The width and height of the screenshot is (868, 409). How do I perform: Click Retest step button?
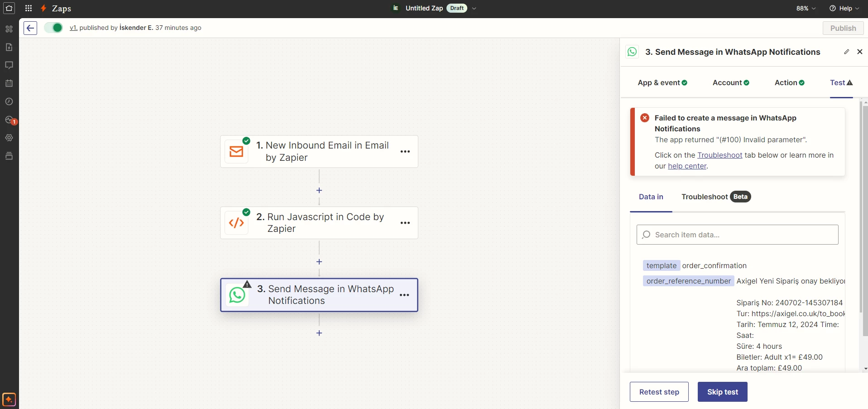pos(659,392)
